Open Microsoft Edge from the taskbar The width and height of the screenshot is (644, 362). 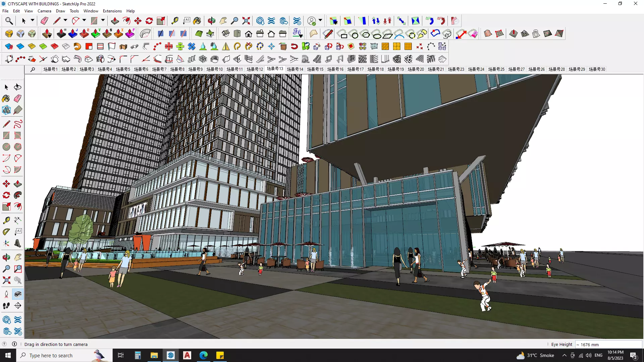(x=204, y=355)
